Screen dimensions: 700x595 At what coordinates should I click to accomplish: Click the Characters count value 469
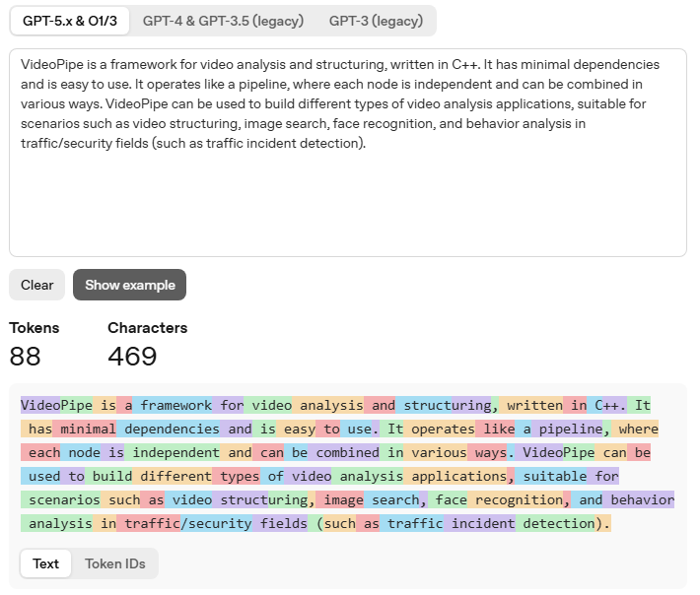coord(132,357)
